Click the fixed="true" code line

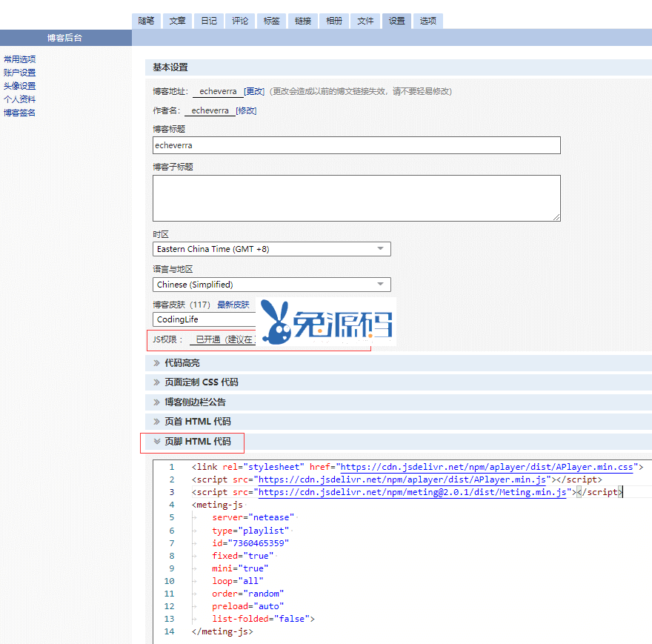pos(243,555)
